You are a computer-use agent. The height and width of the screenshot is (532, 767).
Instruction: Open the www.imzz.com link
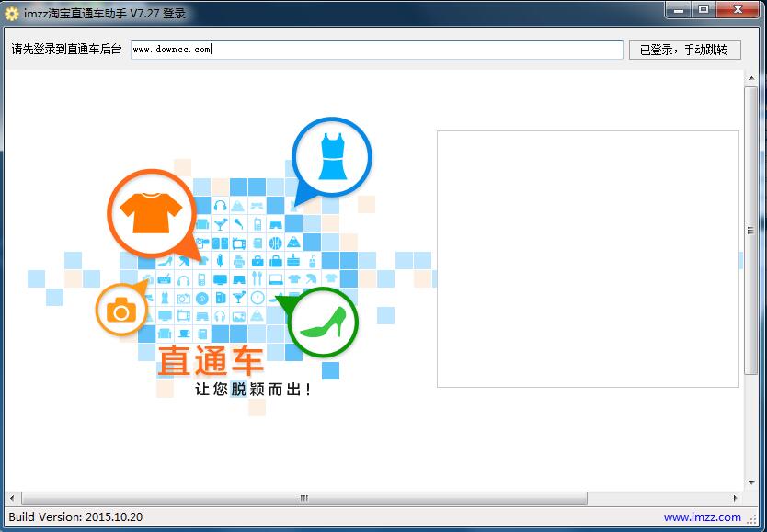coord(702,517)
